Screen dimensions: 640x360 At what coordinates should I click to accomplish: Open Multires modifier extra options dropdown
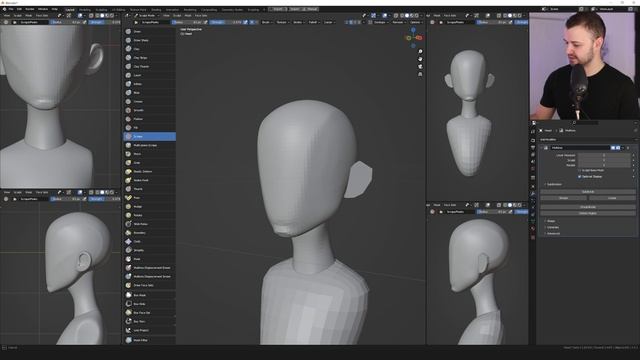(623, 148)
